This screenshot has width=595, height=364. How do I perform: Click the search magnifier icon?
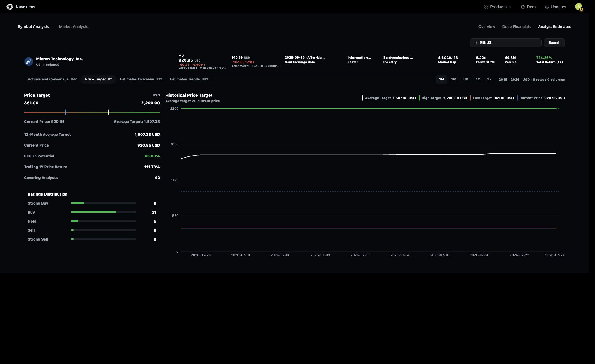[475, 43]
